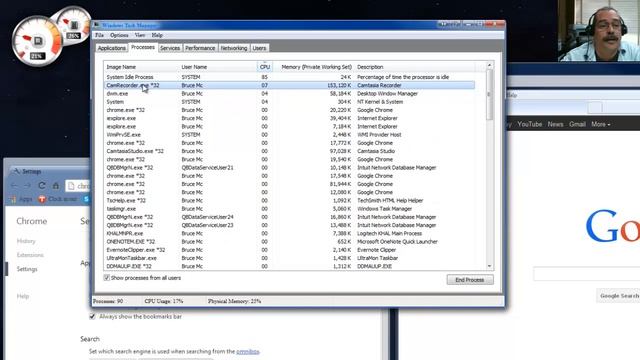Switch to the Networking tab
The width and height of the screenshot is (640, 360).
(234, 48)
